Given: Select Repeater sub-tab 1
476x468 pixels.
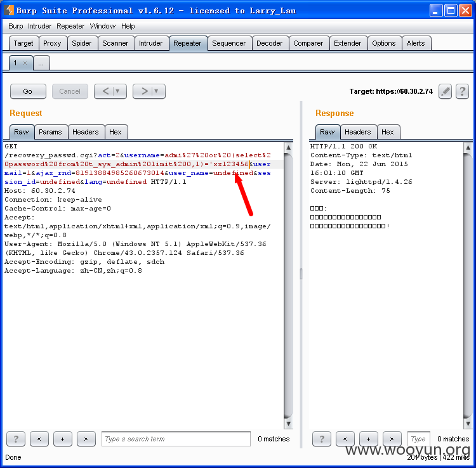Looking at the screenshot, I should (x=15, y=63).
